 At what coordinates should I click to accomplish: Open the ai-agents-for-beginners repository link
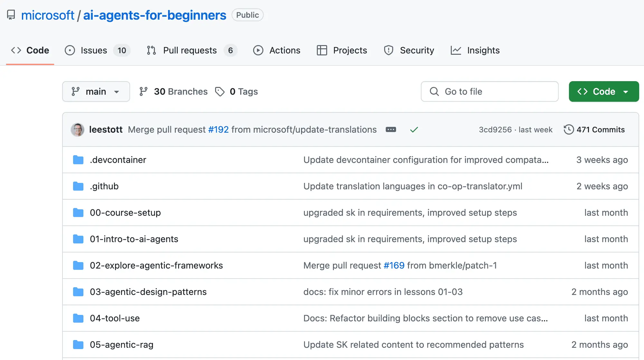click(155, 15)
